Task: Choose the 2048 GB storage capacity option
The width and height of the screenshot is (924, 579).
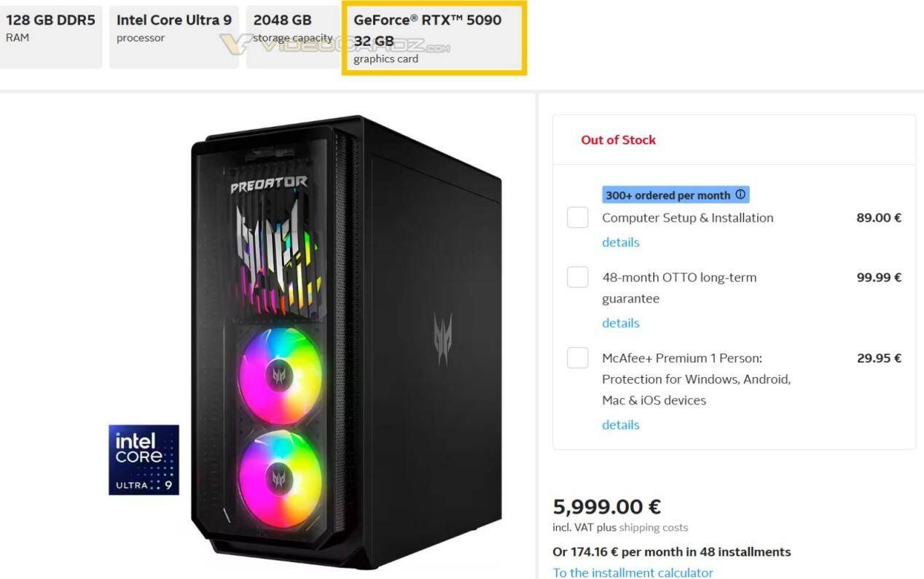Action: click(292, 37)
